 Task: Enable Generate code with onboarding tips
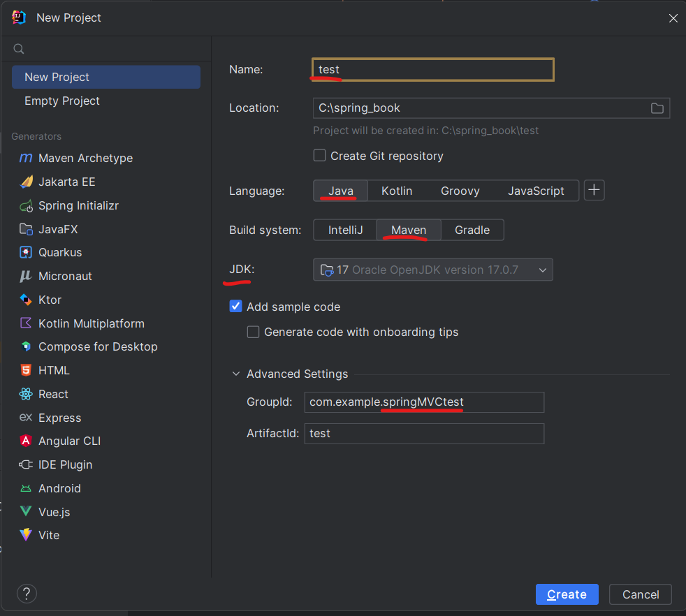[254, 332]
